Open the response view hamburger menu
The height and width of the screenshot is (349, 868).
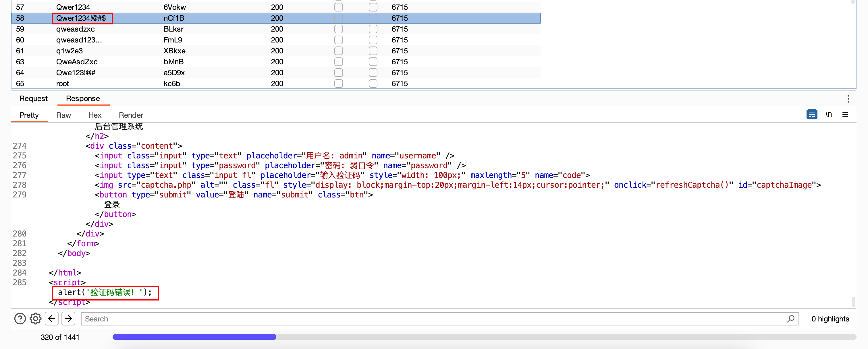click(845, 115)
